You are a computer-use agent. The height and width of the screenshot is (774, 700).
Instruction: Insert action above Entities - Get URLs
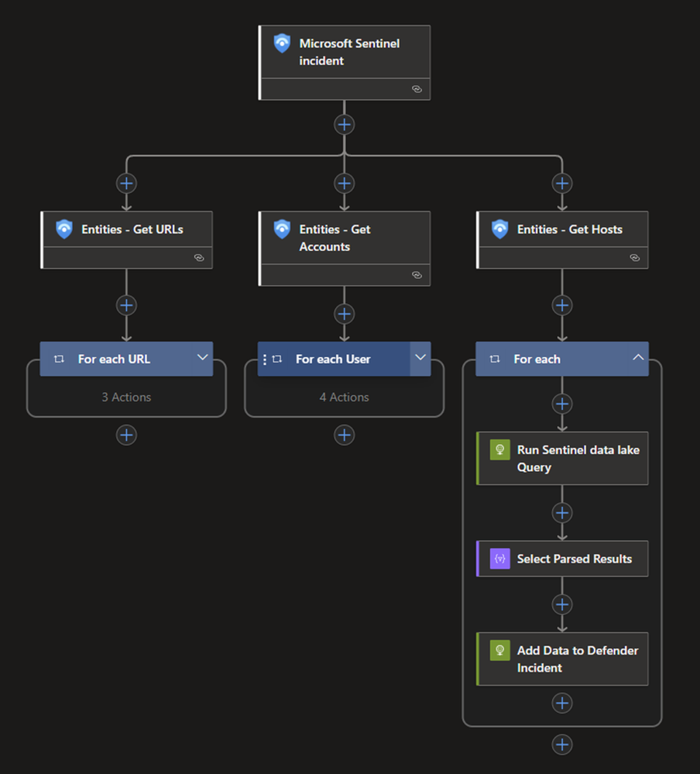click(126, 184)
